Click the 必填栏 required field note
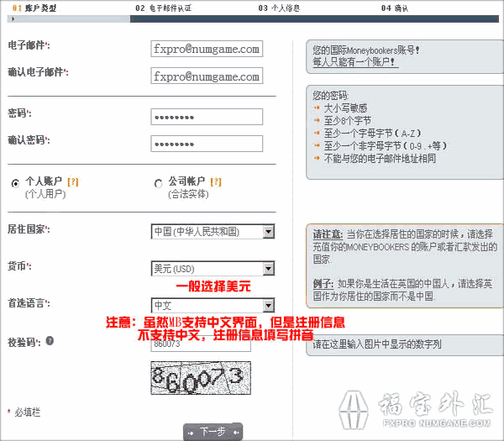504x441 pixels. [x=28, y=412]
